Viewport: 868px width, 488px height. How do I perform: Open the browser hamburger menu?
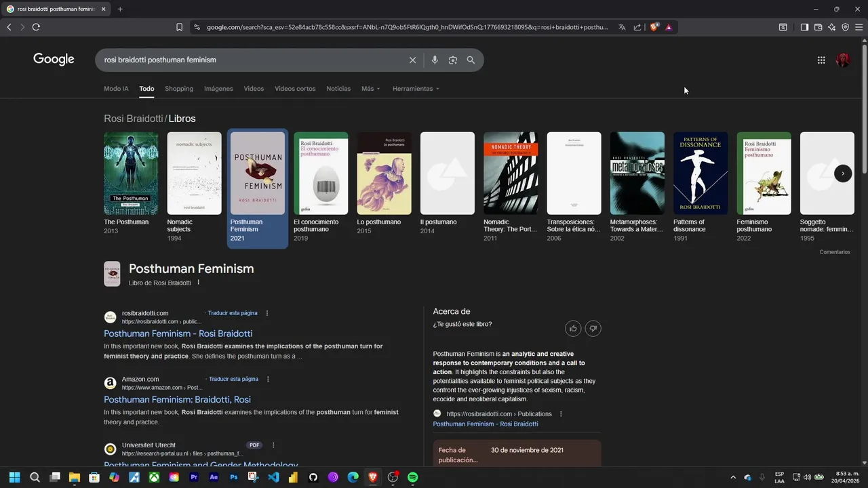point(859,27)
